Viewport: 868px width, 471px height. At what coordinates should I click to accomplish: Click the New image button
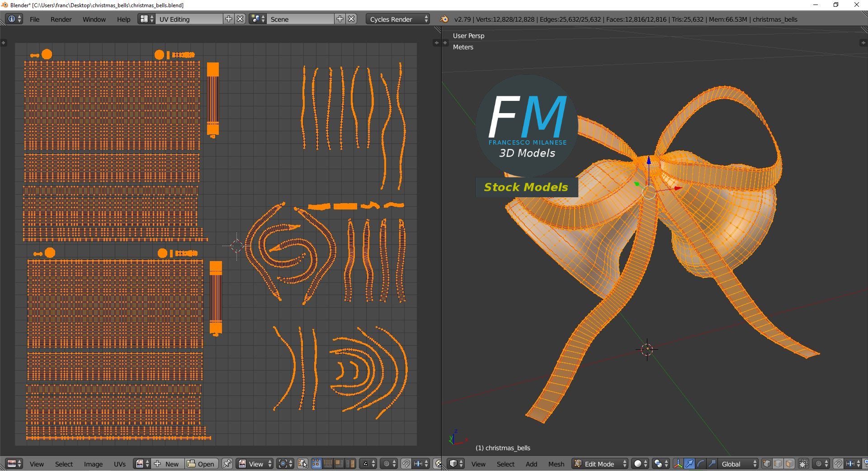(168, 464)
